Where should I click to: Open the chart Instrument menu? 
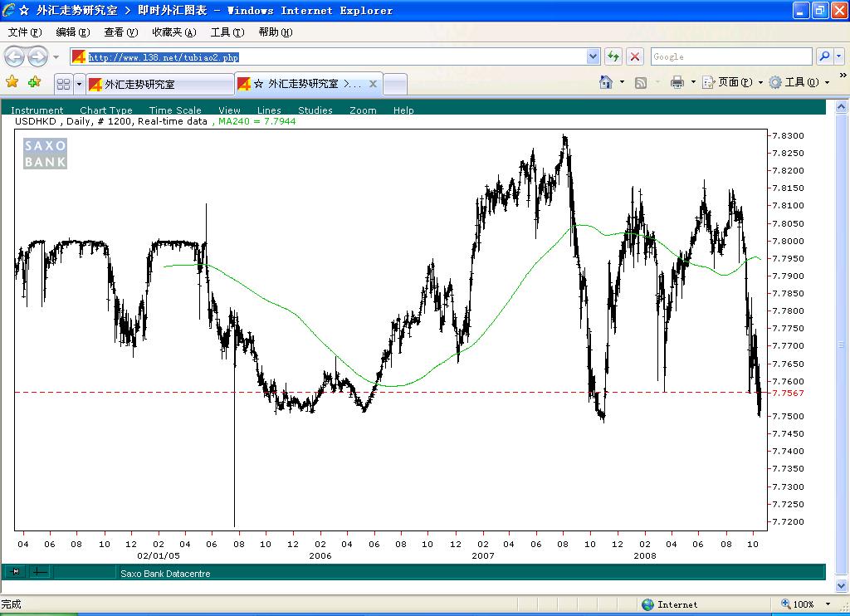(37, 110)
